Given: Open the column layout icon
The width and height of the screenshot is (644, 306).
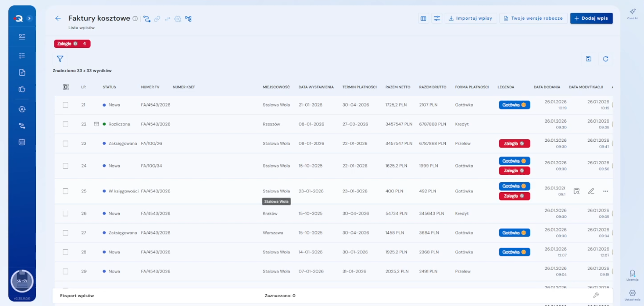Looking at the screenshot, I should click(423, 18).
